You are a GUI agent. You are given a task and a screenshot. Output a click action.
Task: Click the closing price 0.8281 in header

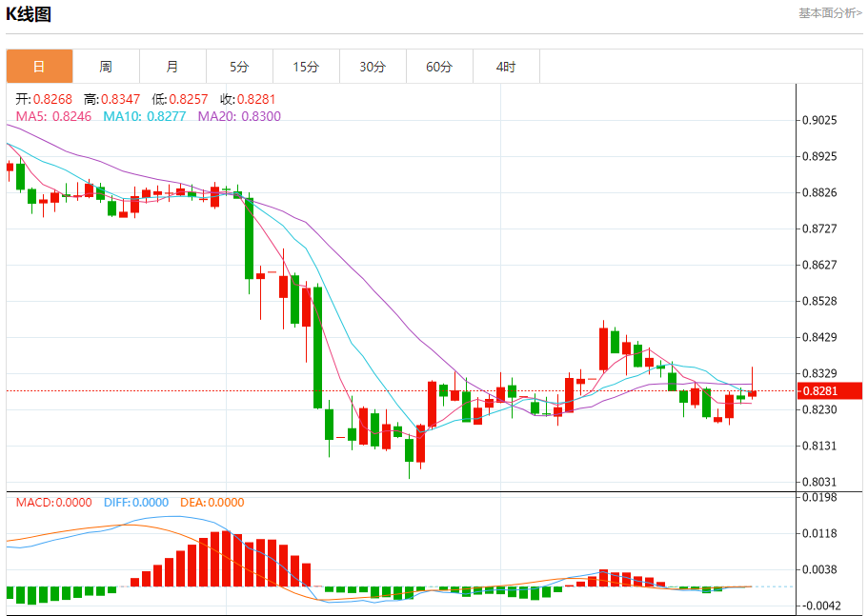(255, 99)
